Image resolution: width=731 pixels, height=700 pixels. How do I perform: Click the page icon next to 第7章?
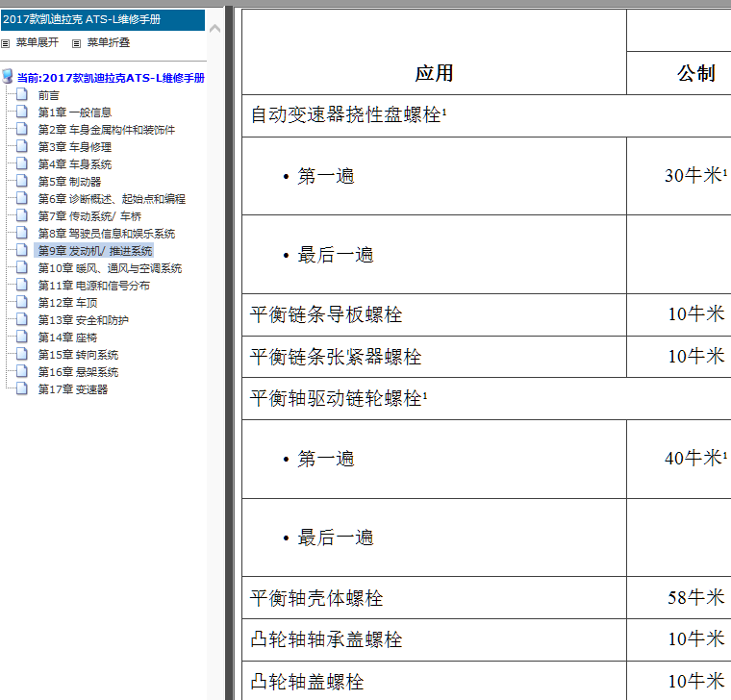(x=22, y=214)
